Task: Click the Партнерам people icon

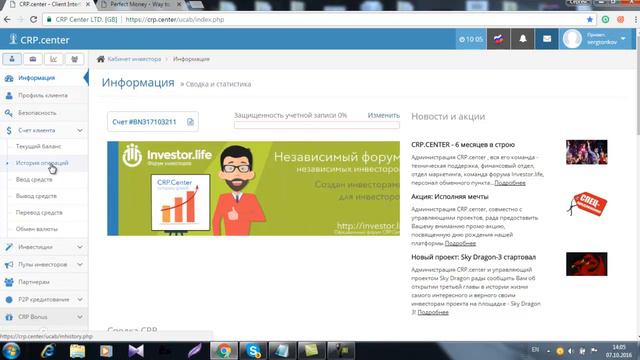Action: 9,282
